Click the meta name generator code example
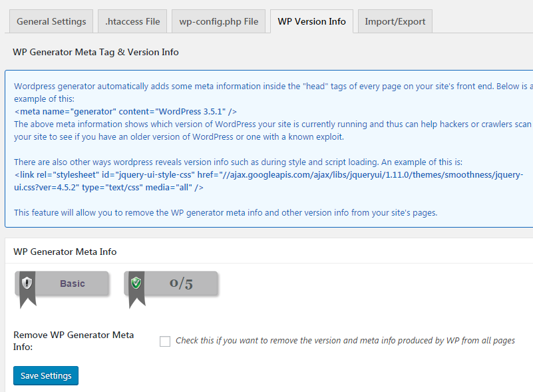533x392 pixels. point(125,111)
